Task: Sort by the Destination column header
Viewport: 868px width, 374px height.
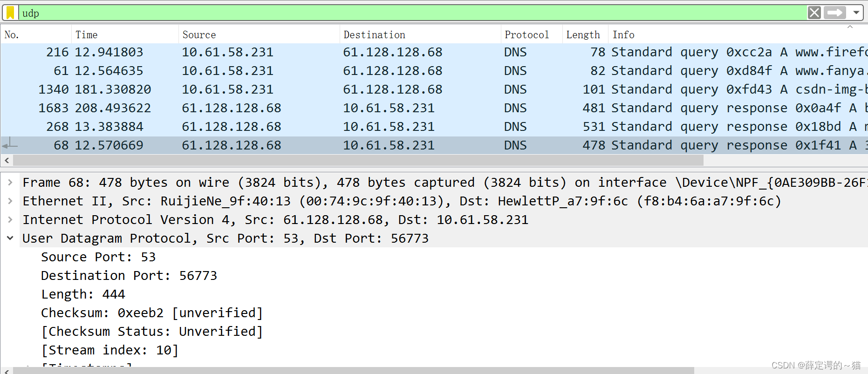Action: click(420, 34)
